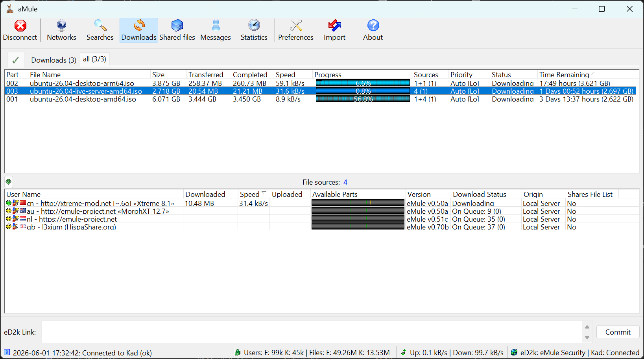Sort downloads by Transferred column
This screenshot has height=359, width=644.
pos(209,74)
